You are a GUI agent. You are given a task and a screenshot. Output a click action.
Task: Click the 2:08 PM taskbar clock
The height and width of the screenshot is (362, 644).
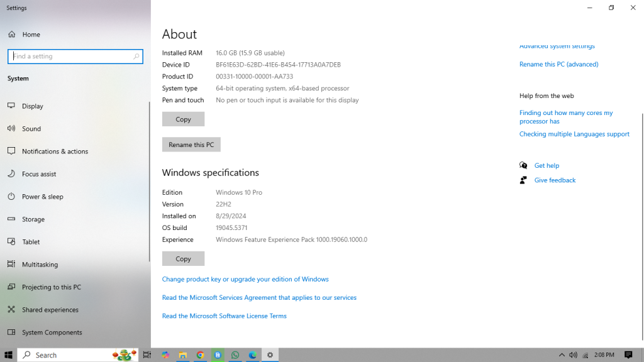pyautogui.click(x=604, y=355)
